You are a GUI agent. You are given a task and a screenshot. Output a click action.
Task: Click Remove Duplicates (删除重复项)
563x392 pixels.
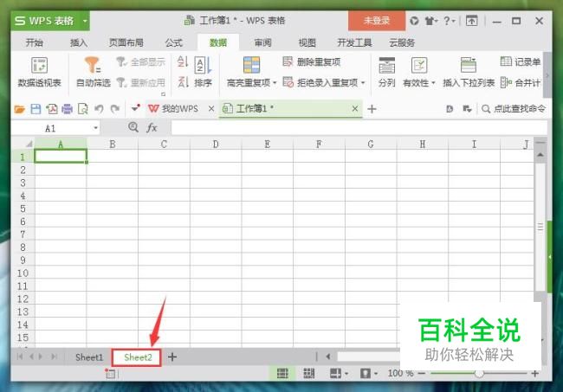(x=311, y=61)
